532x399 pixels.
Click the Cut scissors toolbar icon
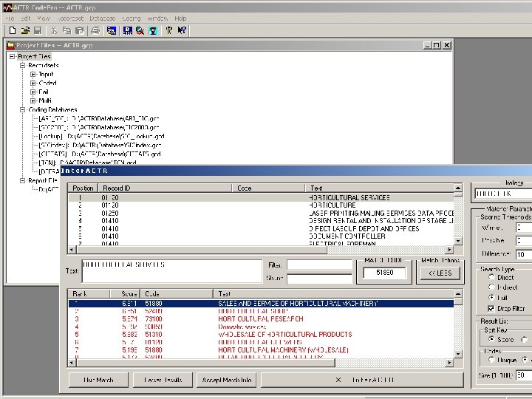tap(54, 30)
